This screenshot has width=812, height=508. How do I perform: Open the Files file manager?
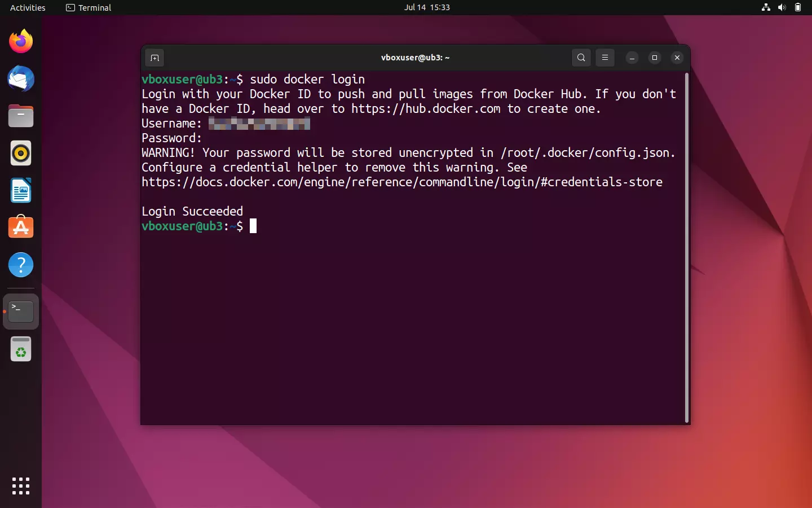point(20,116)
